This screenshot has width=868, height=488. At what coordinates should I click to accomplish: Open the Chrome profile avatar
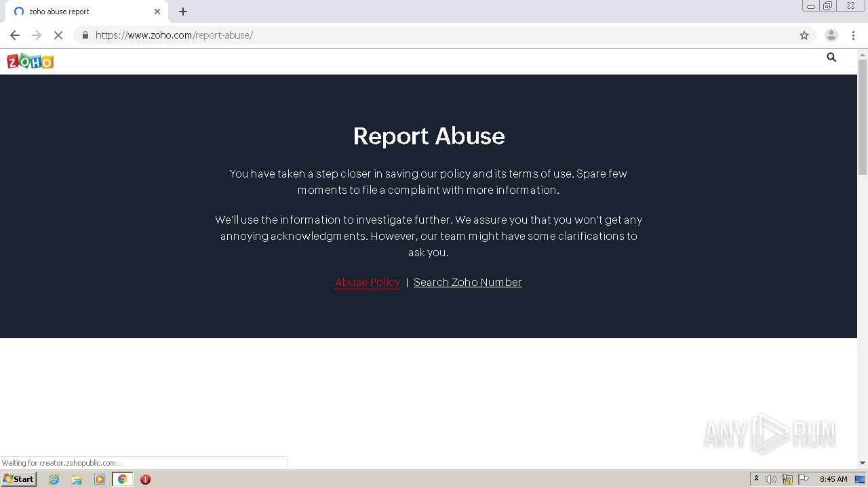click(x=831, y=35)
